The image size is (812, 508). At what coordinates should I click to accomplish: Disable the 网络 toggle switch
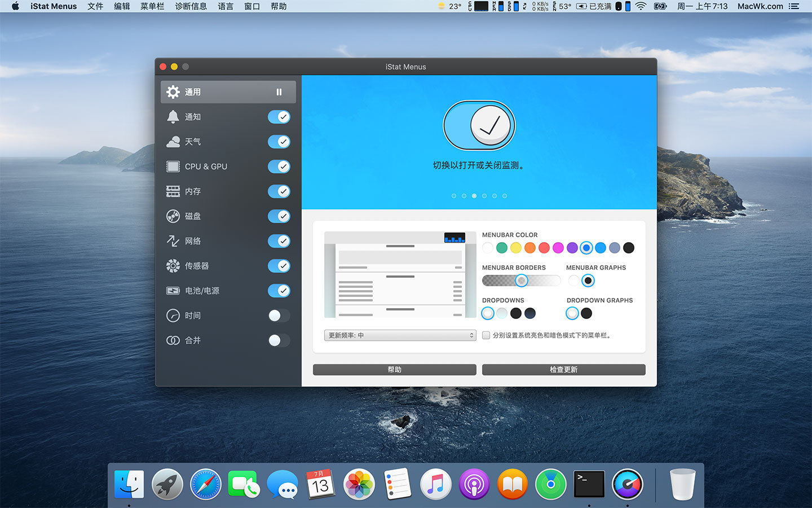[279, 241]
